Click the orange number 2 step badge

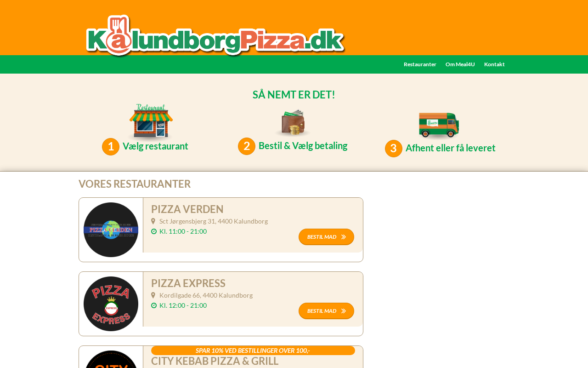tap(247, 146)
